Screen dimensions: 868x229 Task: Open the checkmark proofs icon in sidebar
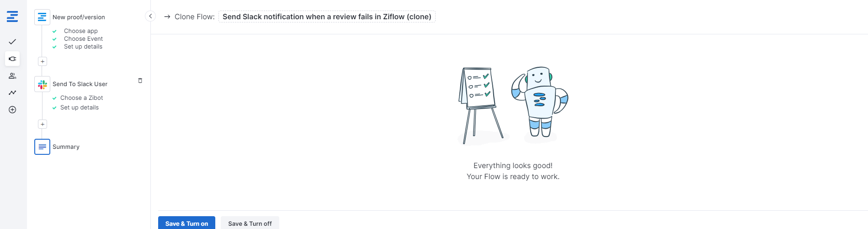pyautogui.click(x=12, y=42)
